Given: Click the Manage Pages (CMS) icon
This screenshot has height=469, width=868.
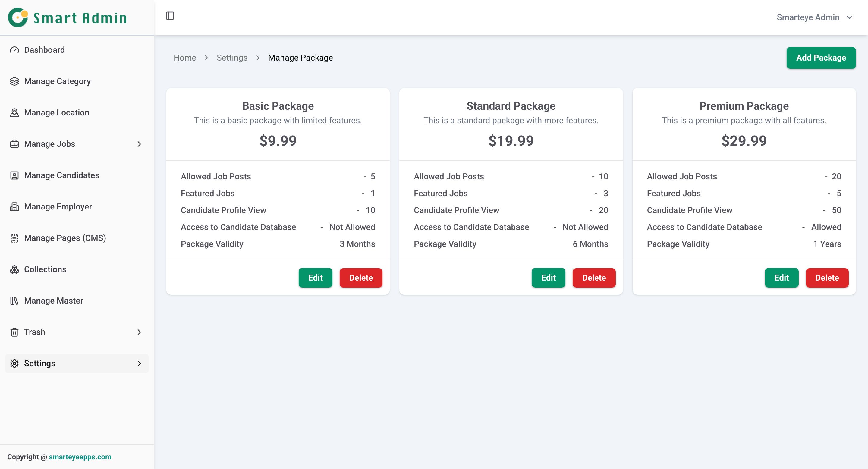Looking at the screenshot, I should point(14,238).
